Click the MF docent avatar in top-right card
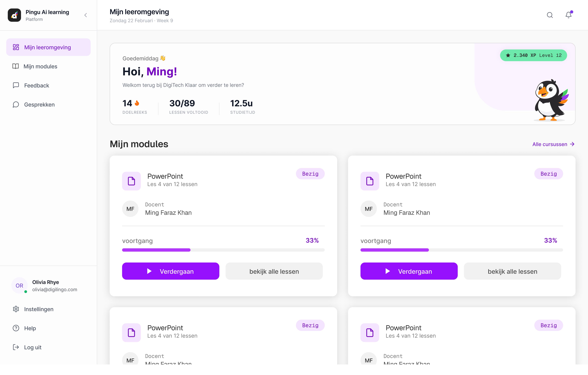588x375 pixels. click(x=368, y=209)
